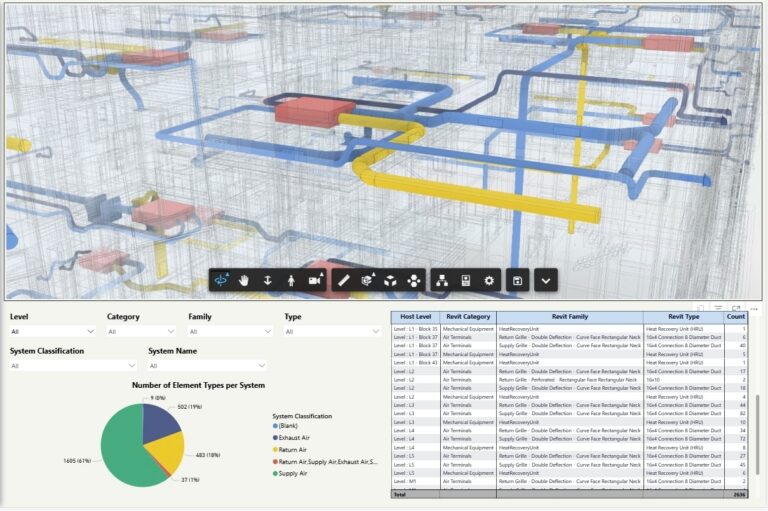Click the central red heat recovery unit
The width and height of the screenshot is (768, 511).
313,112
